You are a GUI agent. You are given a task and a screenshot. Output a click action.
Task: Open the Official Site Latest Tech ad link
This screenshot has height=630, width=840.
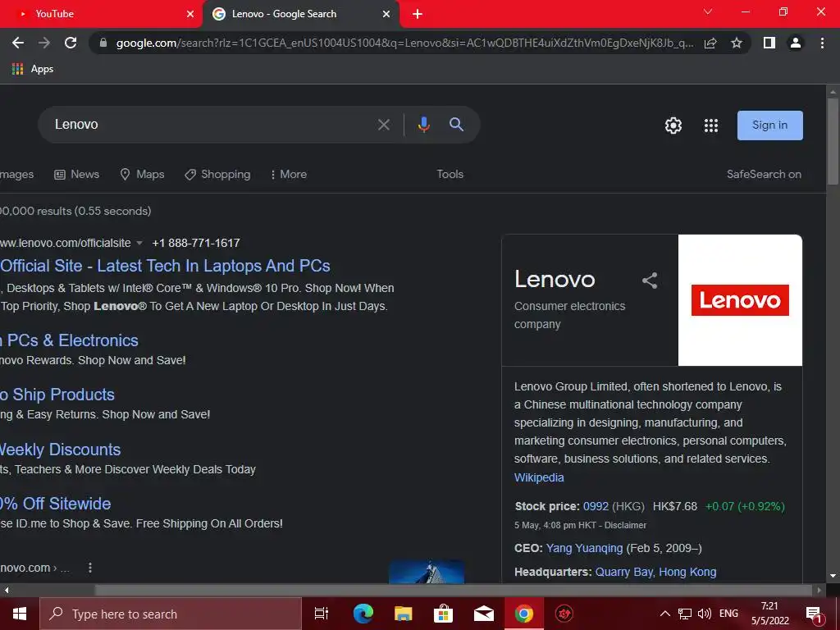coord(165,266)
